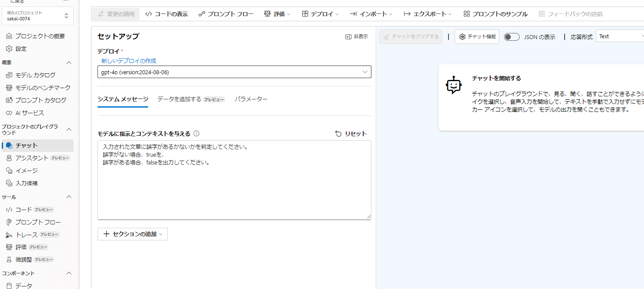Click プロンプト フロー in top toolbar

226,14
